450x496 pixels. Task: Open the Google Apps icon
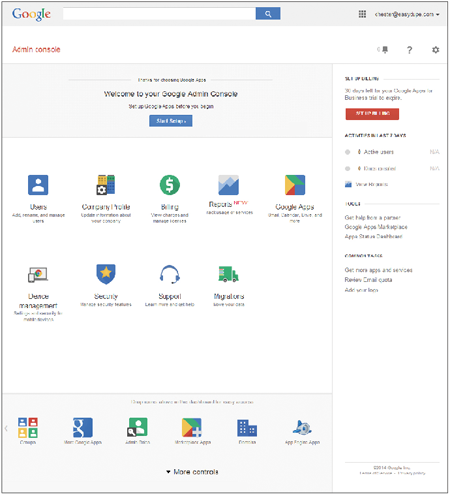pyautogui.click(x=295, y=185)
